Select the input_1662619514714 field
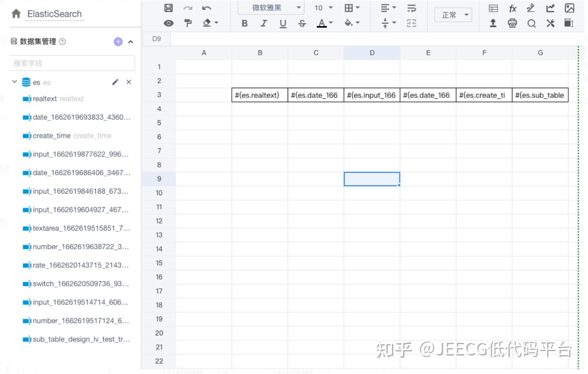 pyautogui.click(x=76, y=302)
